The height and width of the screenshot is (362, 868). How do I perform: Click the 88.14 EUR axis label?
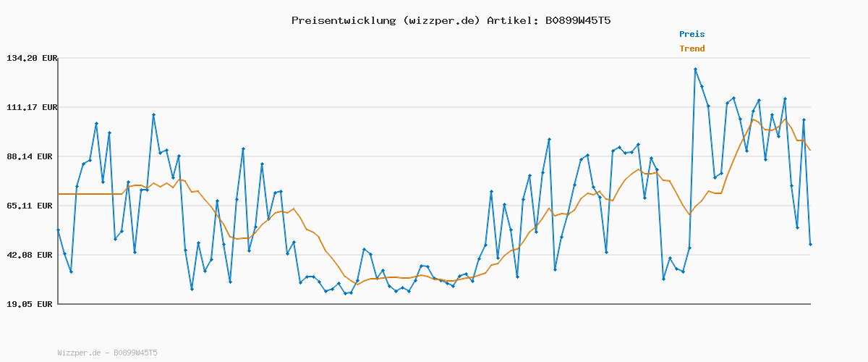33,156
